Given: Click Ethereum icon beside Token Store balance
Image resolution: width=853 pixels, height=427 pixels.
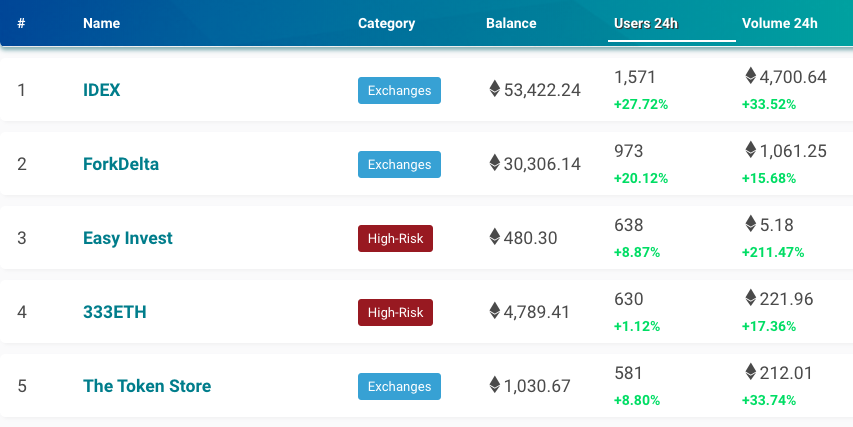Looking at the screenshot, I should pos(494,385).
